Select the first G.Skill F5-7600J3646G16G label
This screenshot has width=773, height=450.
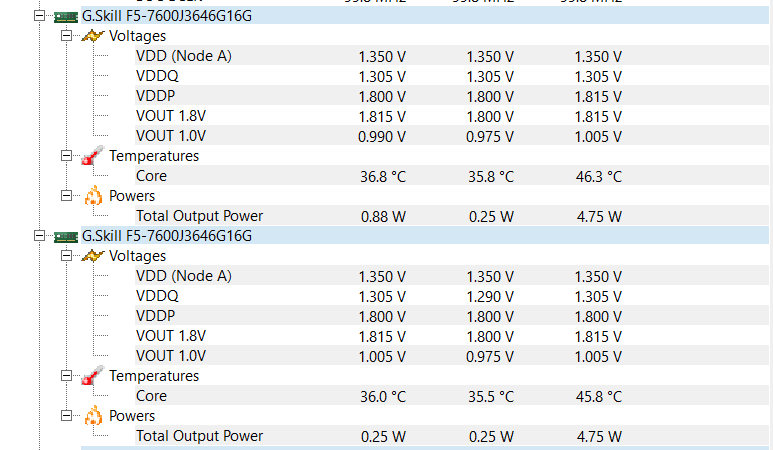point(167,16)
